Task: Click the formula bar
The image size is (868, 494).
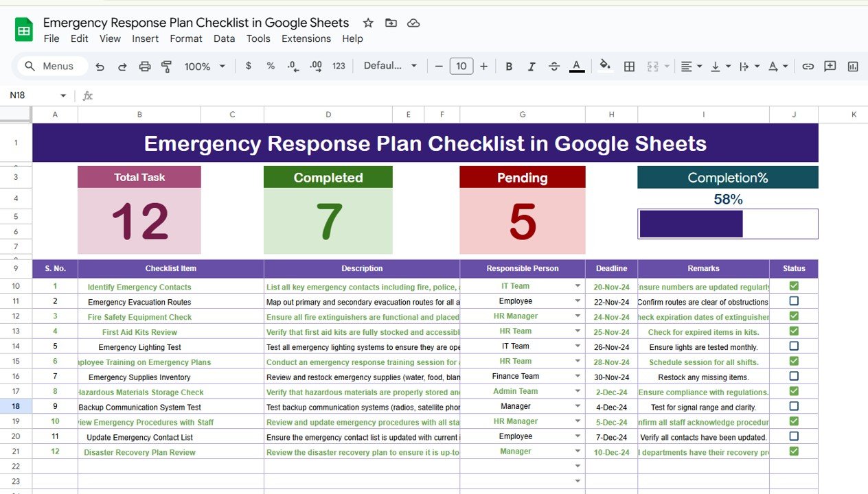Action: [481, 95]
